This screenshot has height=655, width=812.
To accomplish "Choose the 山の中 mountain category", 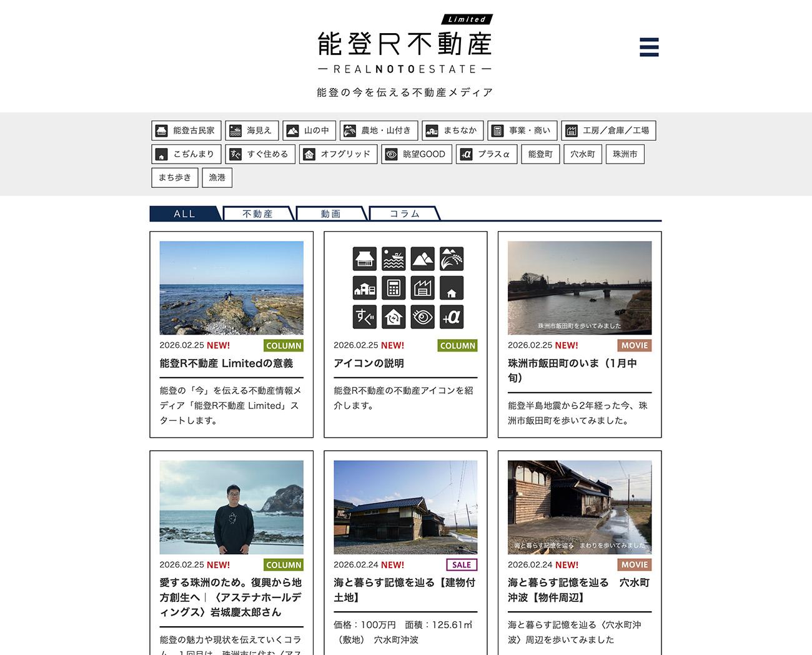I will pyautogui.click(x=309, y=131).
